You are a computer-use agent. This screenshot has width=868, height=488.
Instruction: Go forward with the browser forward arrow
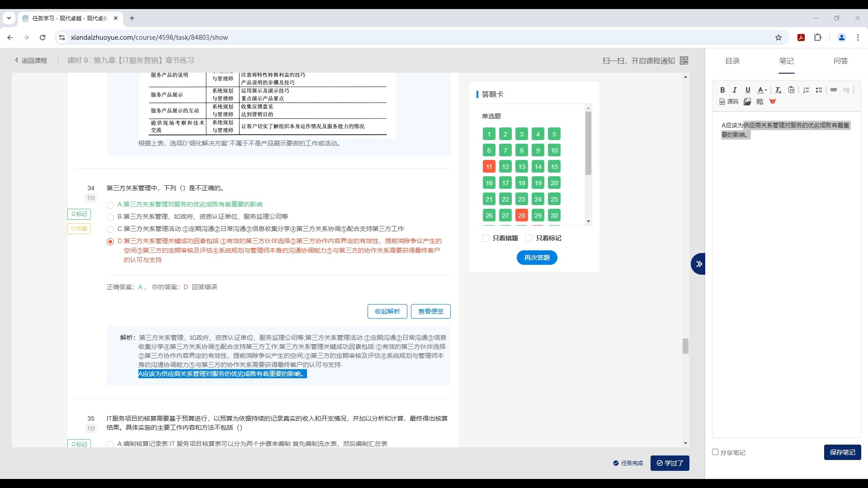[26, 38]
